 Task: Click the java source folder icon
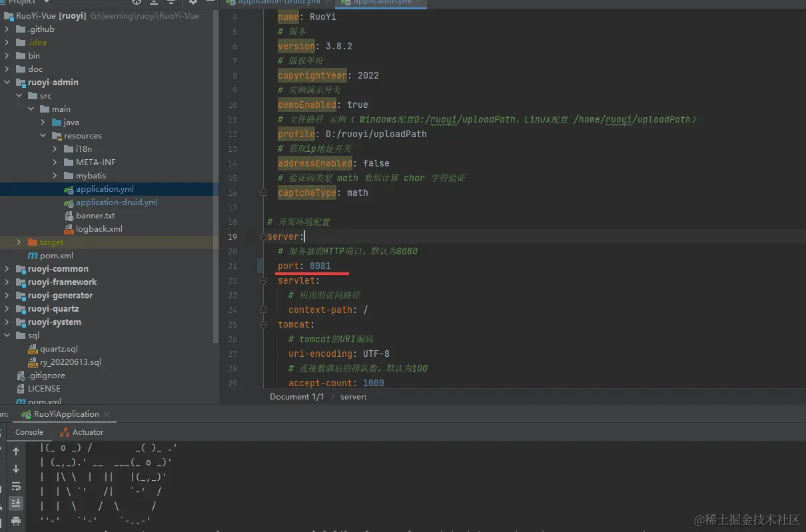pyautogui.click(x=57, y=123)
